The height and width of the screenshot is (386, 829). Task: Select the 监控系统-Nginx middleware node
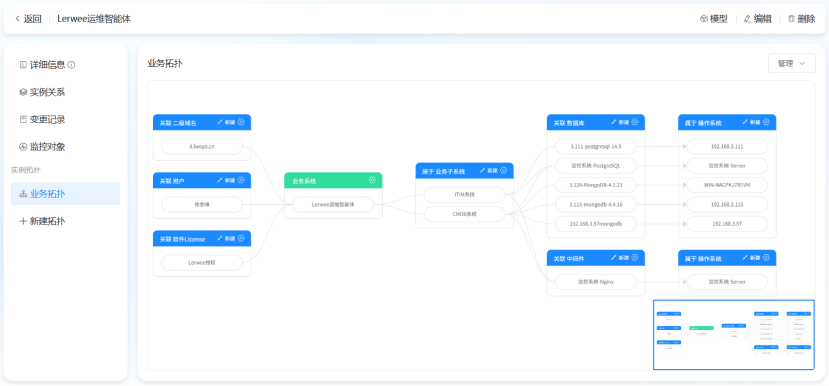[596, 282]
